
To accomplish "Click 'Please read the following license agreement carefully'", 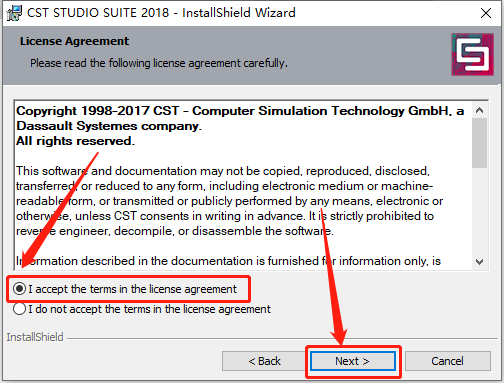I will 159,63.
